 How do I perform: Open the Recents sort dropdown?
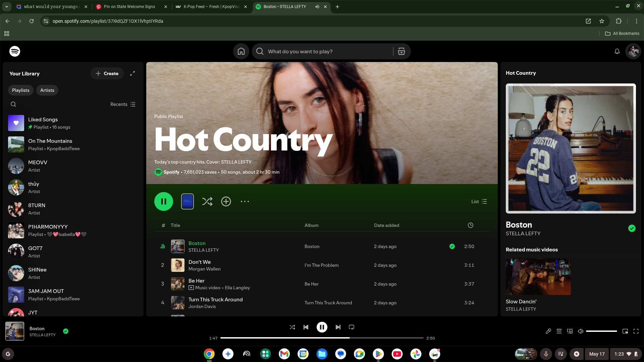pos(123,104)
